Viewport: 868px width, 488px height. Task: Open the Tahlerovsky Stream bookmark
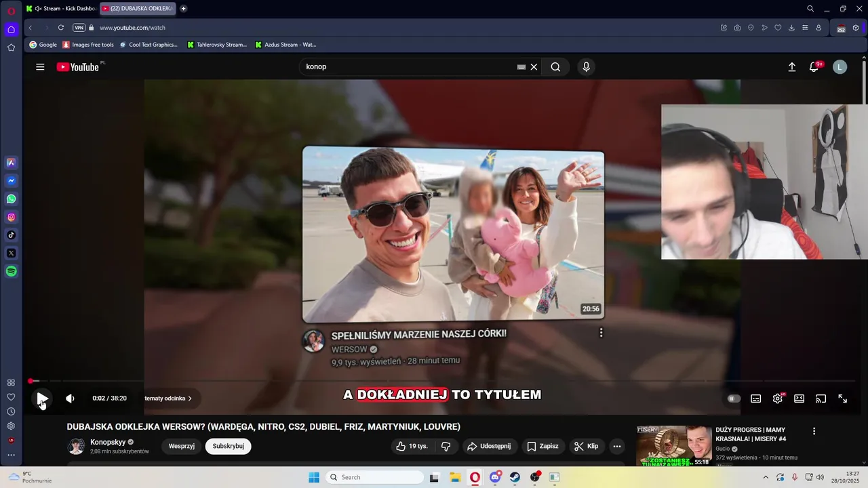pos(217,45)
